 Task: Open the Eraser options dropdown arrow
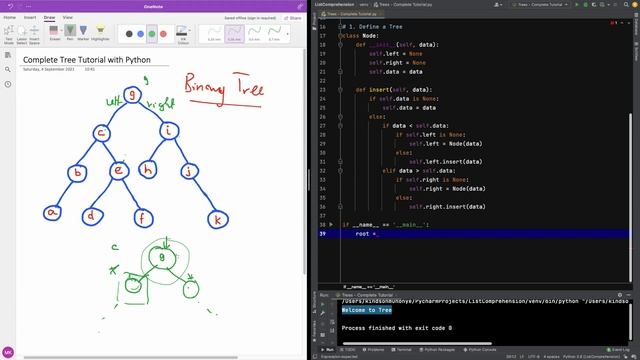point(62,31)
